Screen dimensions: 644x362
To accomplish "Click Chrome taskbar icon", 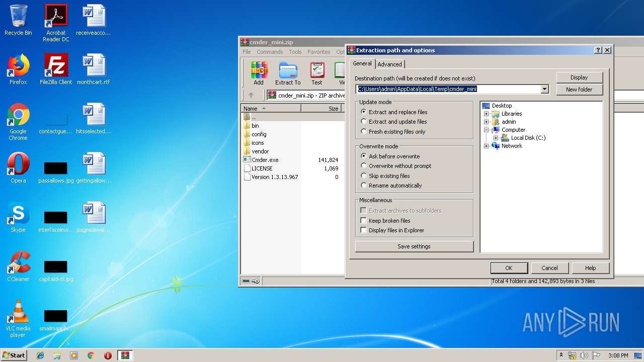I will tap(91, 355).
